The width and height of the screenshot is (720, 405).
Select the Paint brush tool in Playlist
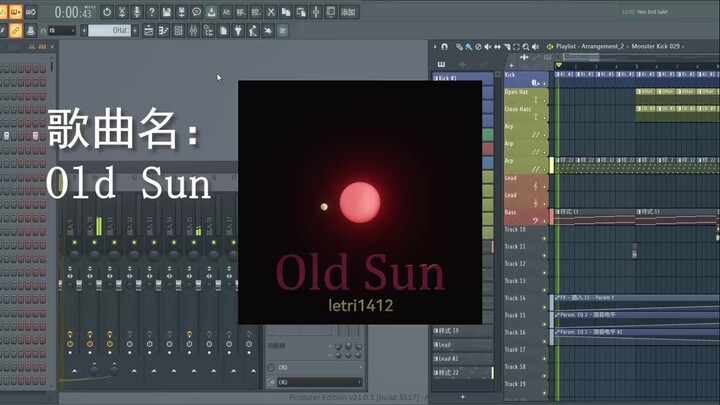point(468,46)
